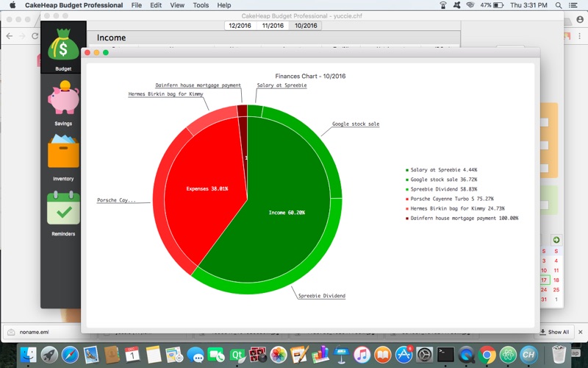Click 'Google stock sale 36.72%' legend text
Viewport: 588px width, 368px height.
[444, 180]
